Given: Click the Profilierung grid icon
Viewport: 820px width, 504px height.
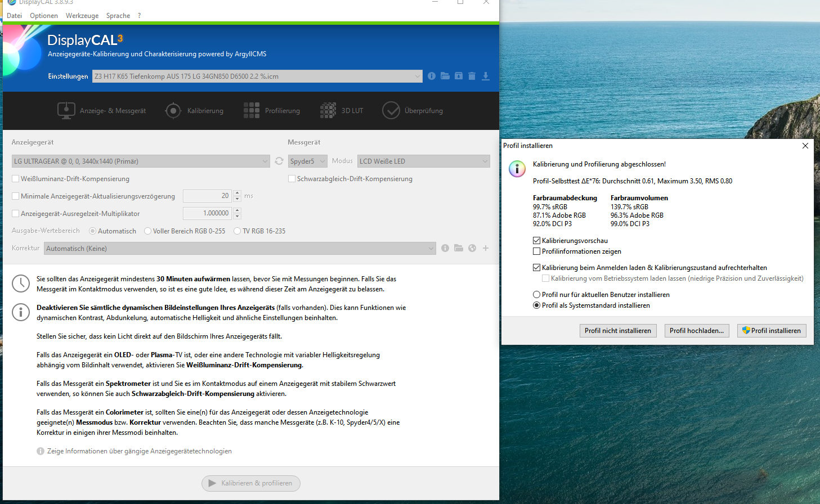Looking at the screenshot, I should 252,110.
